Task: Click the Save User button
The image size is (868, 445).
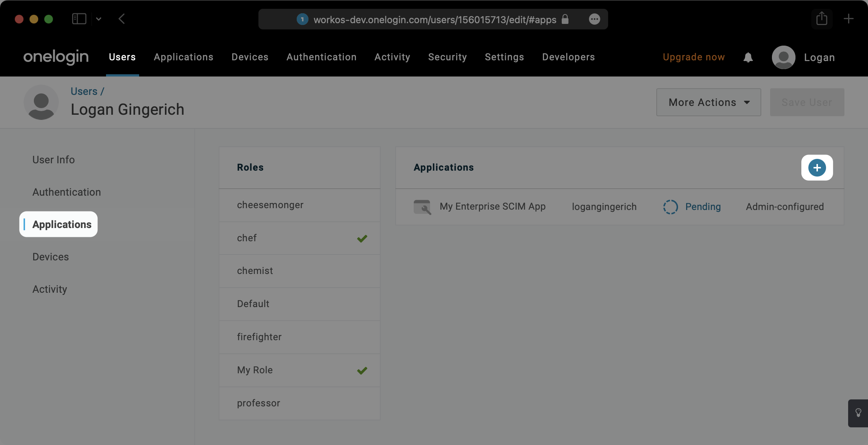Action: [807, 102]
